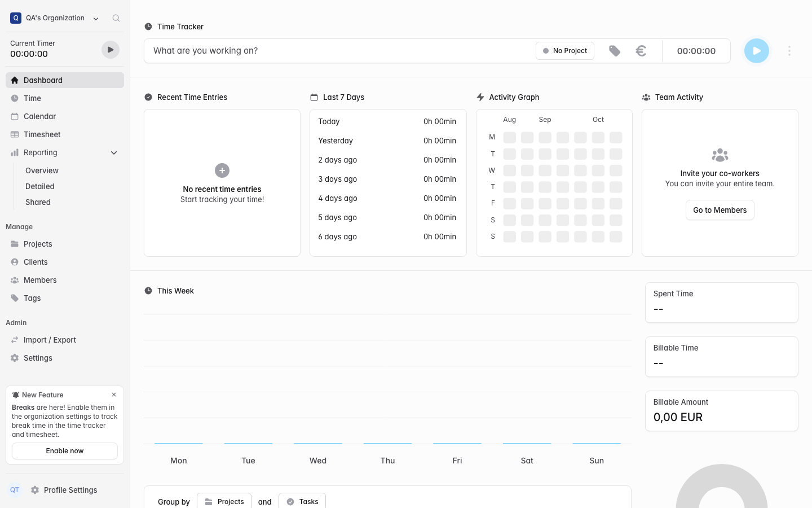
Task: Click the Go to Members button
Action: point(720,210)
